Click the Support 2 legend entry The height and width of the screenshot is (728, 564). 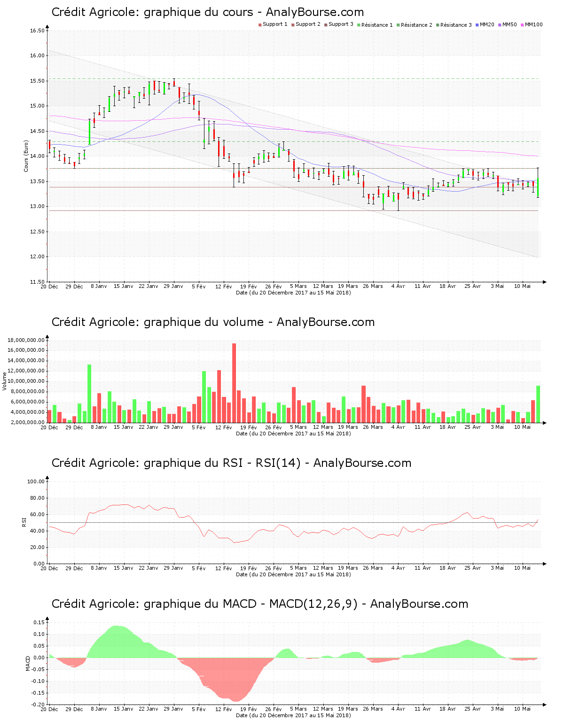tap(305, 24)
